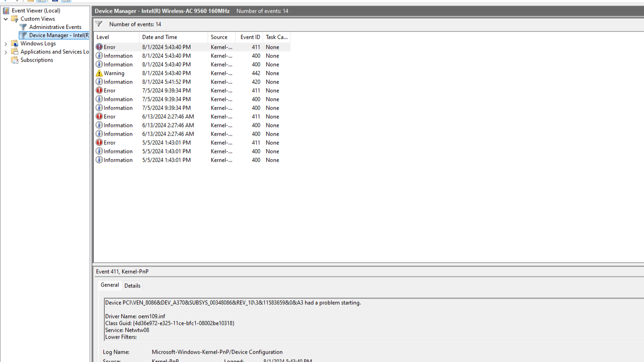Open Subscriptions in the tree
This screenshot has width=644, height=362.
coord(37,60)
